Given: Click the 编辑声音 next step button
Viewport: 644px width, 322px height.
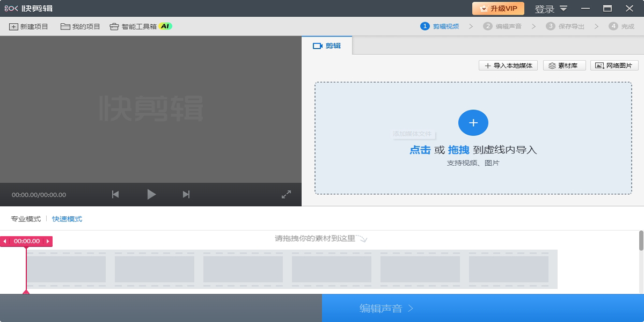Looking at the screenshot, I should coord(483,308).
